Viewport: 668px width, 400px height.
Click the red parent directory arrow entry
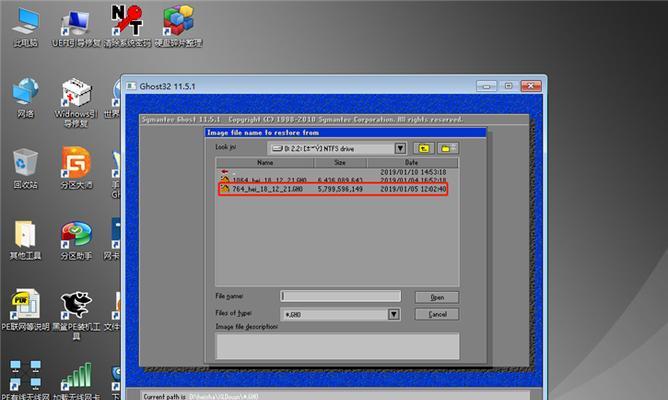(225, 172)
